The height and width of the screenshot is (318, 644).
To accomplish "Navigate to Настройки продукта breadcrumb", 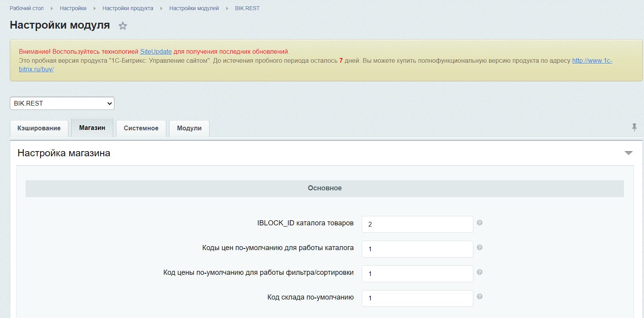I will (128, 8).
